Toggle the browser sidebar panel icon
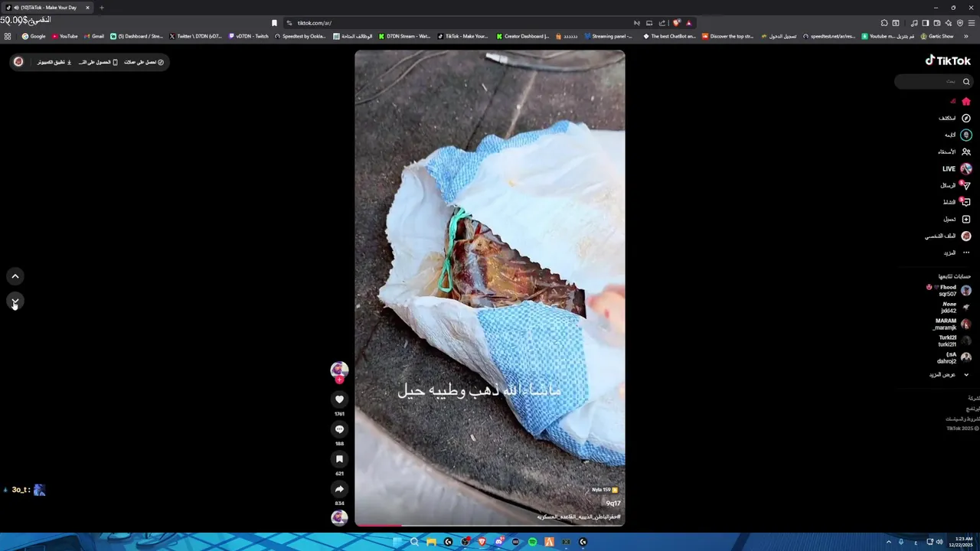This screenshot has width=980, height=551. 926,23
